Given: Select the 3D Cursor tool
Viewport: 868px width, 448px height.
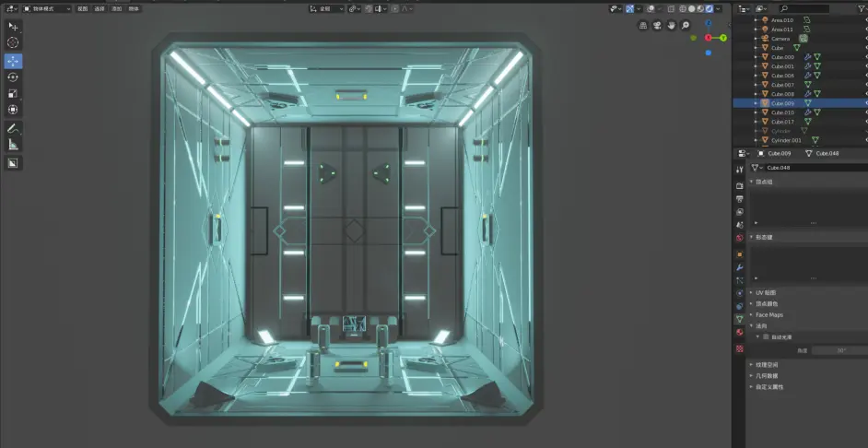Looking at the screenshot, I should pyautogui.click(x=13, y=42).
